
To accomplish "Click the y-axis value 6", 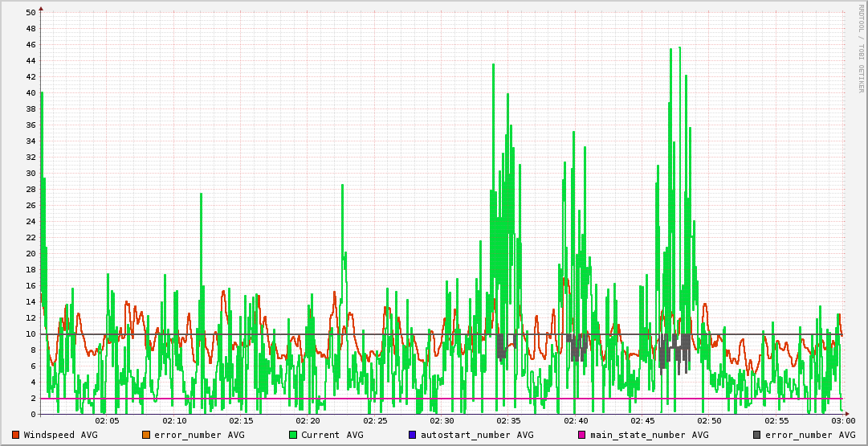I will 33,366.
